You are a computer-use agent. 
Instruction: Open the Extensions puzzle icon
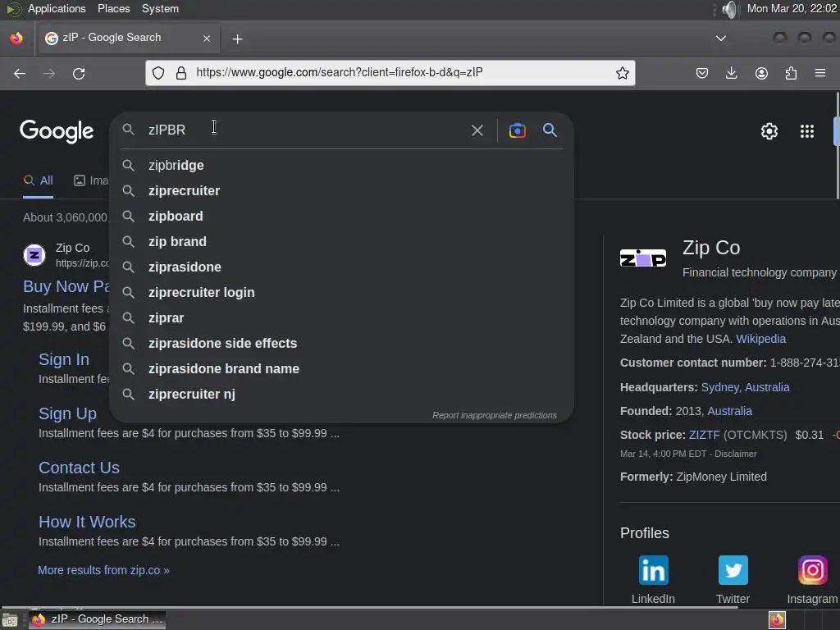791,73
